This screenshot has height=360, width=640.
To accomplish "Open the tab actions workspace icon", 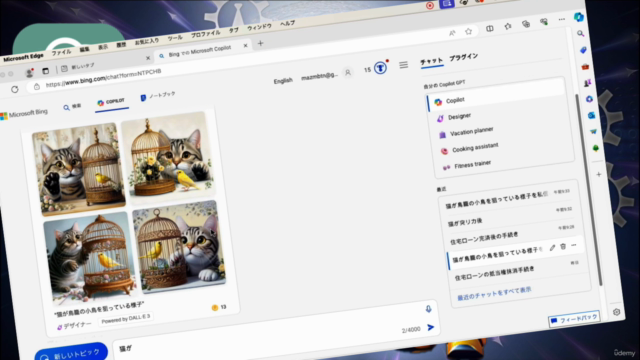I will click(46, 71).
